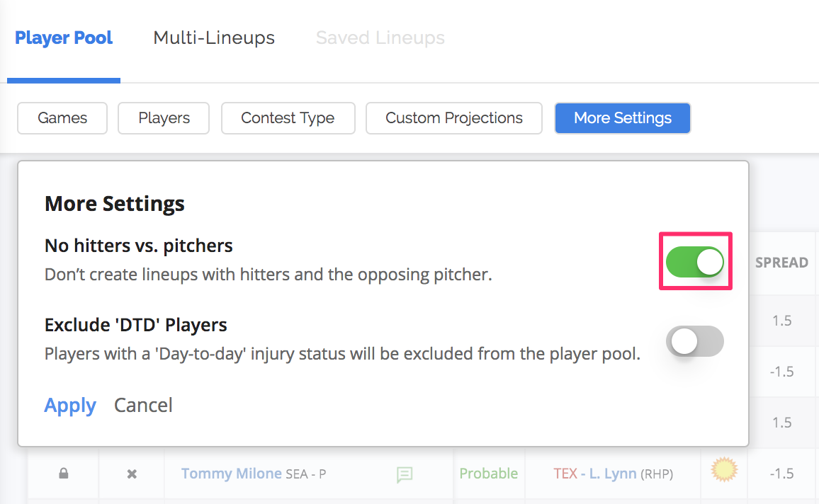Remove Tommy Milone with the X icon
This screenshot has width=819, height=504.
131,474
